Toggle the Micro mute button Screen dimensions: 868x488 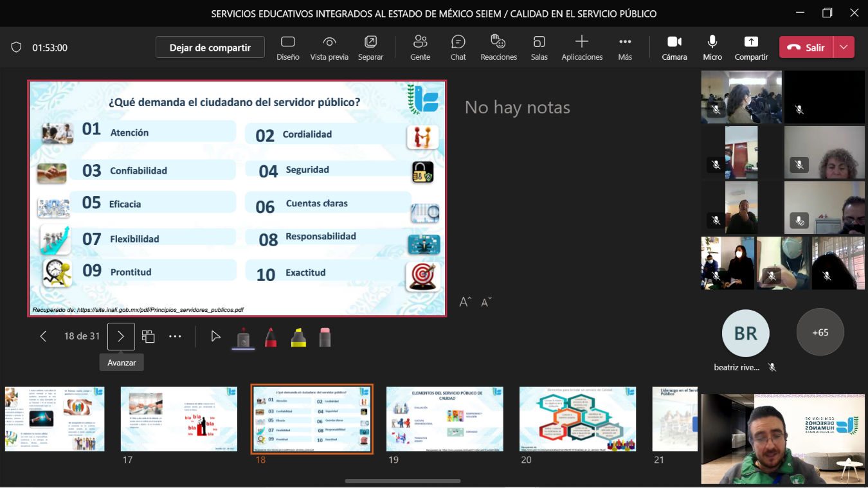pyautogui.click(x=712, y=48)
